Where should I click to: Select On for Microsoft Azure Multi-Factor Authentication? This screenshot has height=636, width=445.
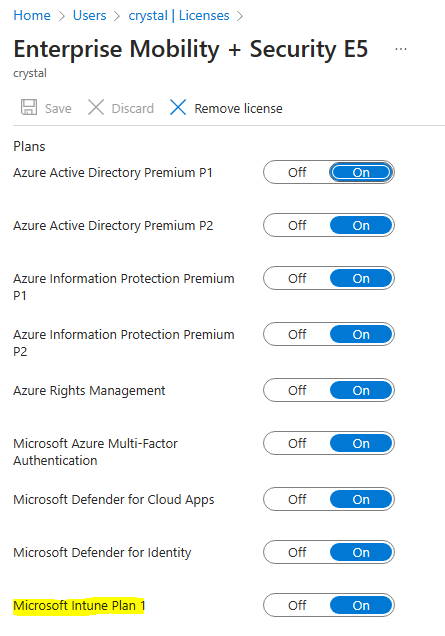361,443
